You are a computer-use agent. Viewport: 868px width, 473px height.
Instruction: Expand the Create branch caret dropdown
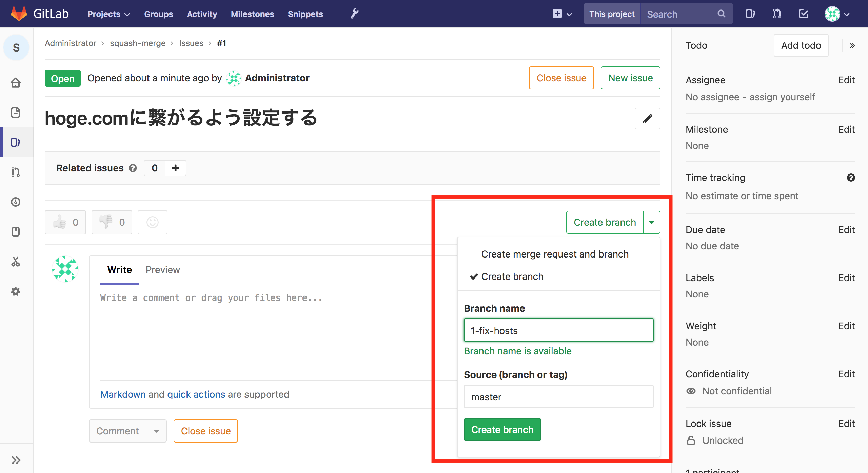pos(652,222)
